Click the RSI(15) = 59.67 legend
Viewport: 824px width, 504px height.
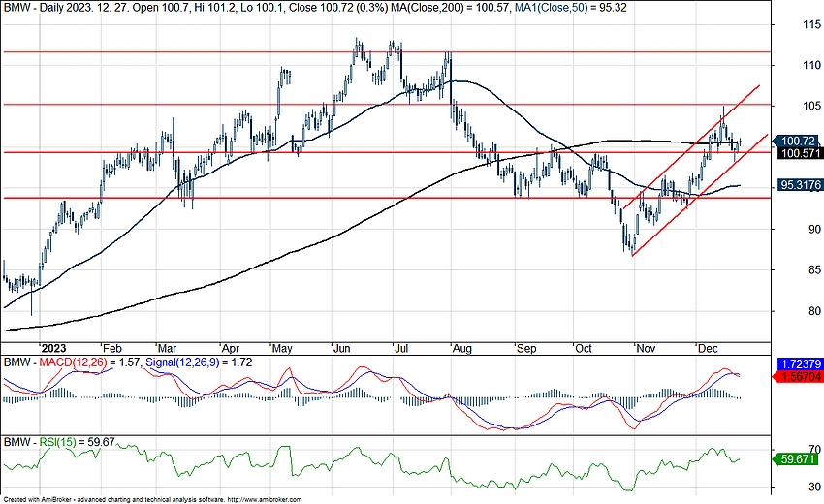click(77, 442)
